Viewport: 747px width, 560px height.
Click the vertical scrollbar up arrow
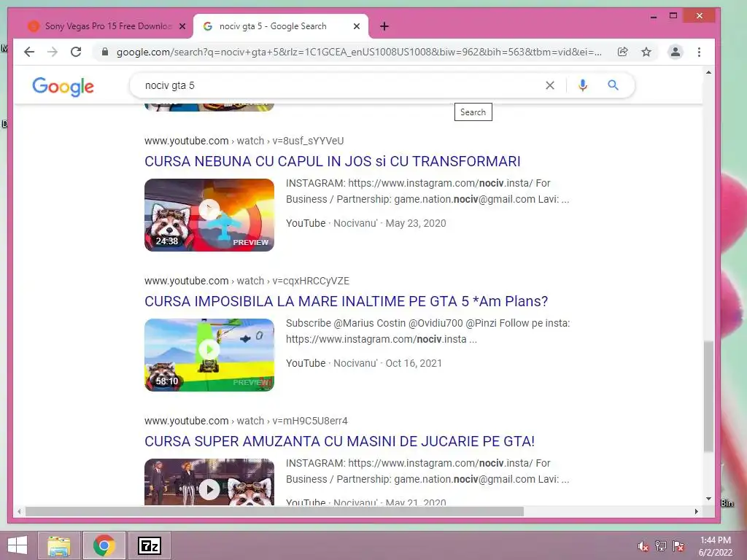(708, 72)
